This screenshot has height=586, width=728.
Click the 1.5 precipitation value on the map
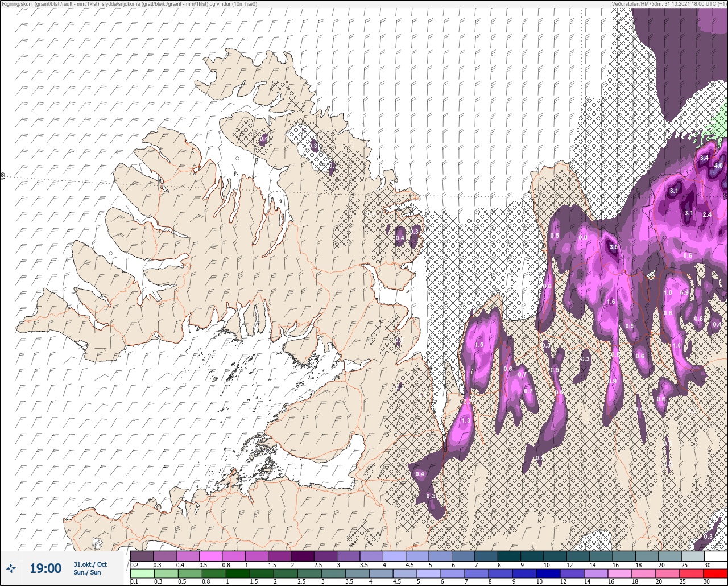[479, 345]
